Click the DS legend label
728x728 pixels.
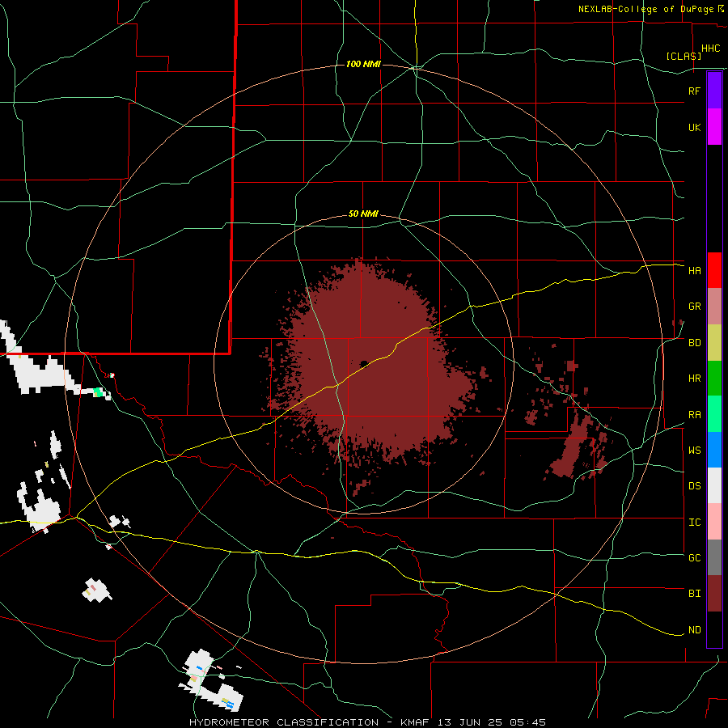[x=694, y=485]
